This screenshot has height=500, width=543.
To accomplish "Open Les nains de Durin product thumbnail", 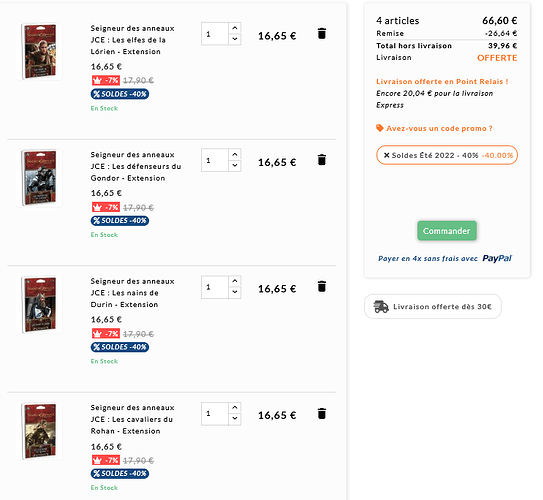I will 39,304.
